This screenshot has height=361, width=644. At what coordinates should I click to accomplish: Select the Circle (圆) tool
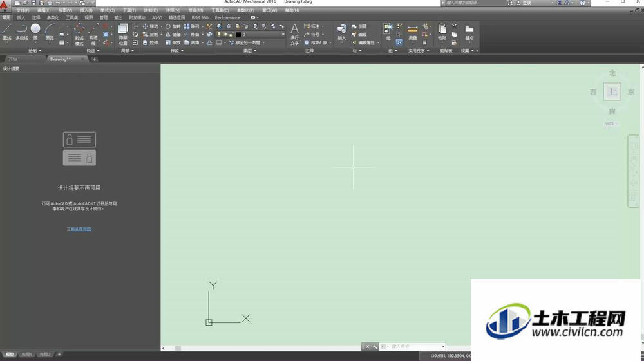click(x=35, y=32)
